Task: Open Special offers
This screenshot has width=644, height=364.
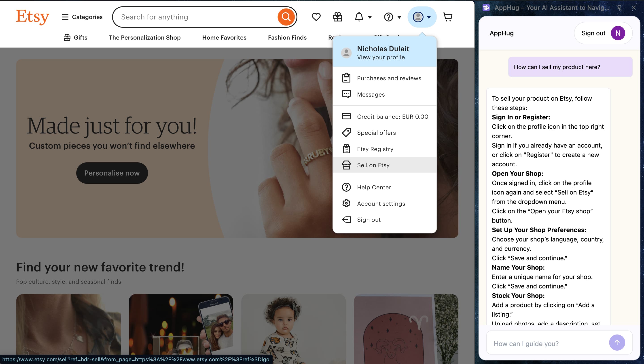Action: point(385,133)
